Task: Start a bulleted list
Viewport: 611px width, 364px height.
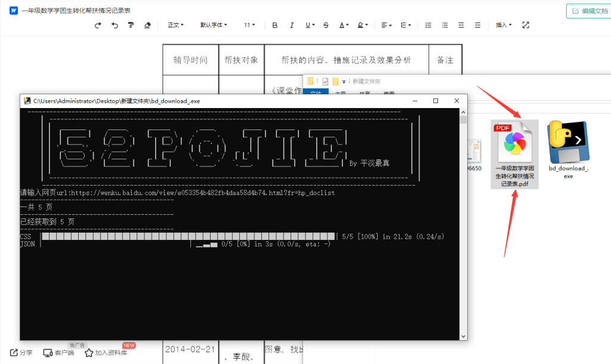Action: (446, 25)
